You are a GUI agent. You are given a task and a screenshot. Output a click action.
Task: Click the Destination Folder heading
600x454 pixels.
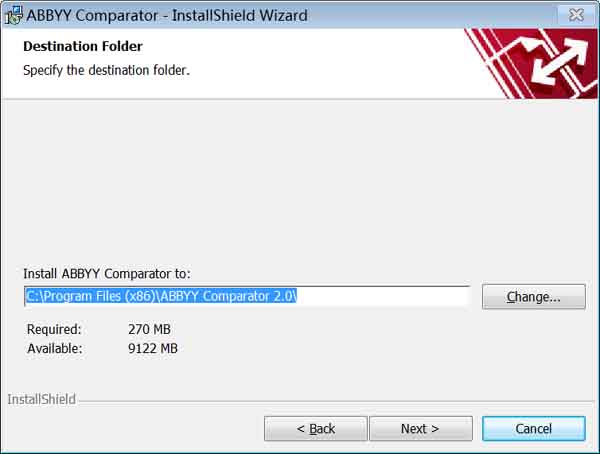[x=83, y=46]
